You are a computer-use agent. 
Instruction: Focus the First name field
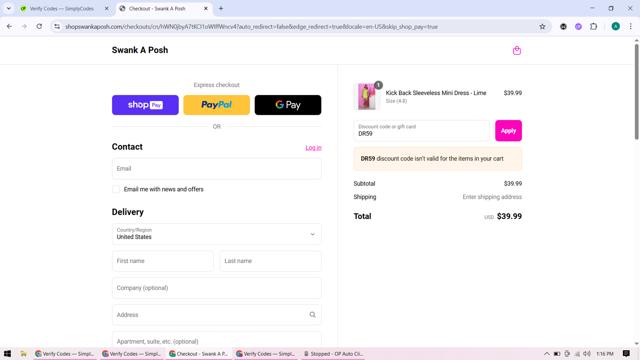click(x=162, y=261)
